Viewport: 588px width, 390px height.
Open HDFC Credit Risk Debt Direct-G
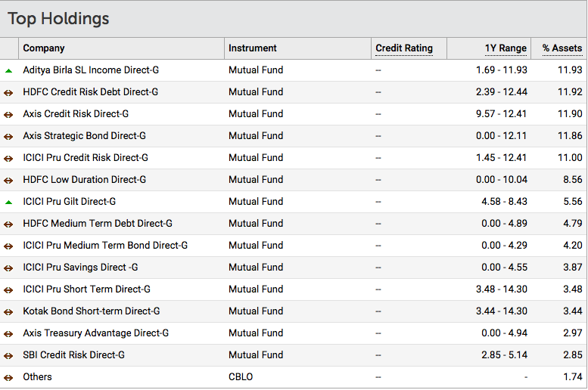click(90, 91)
